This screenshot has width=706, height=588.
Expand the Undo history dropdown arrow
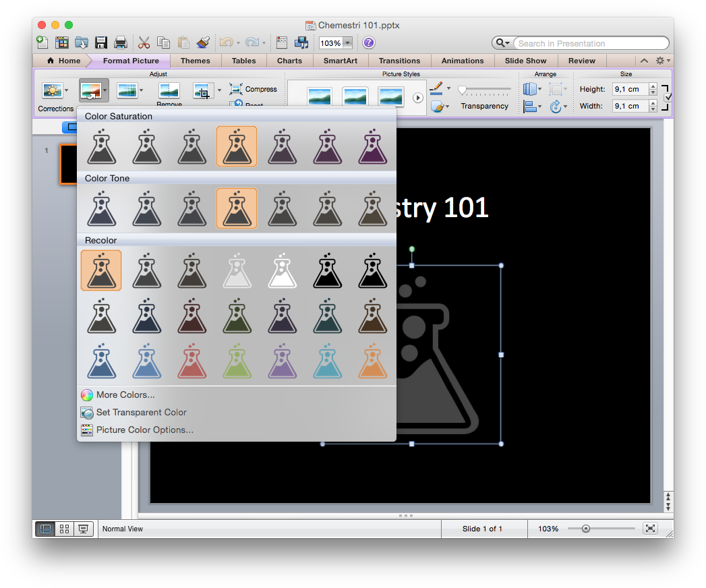tap(238, 43)
